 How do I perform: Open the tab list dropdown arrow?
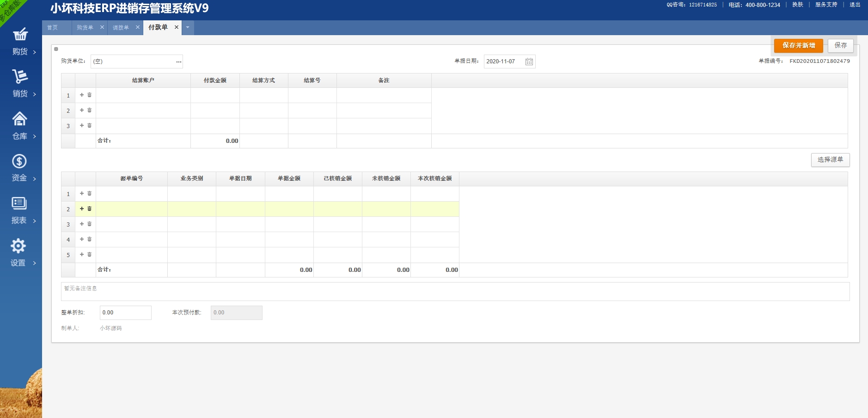pos(188,27)
